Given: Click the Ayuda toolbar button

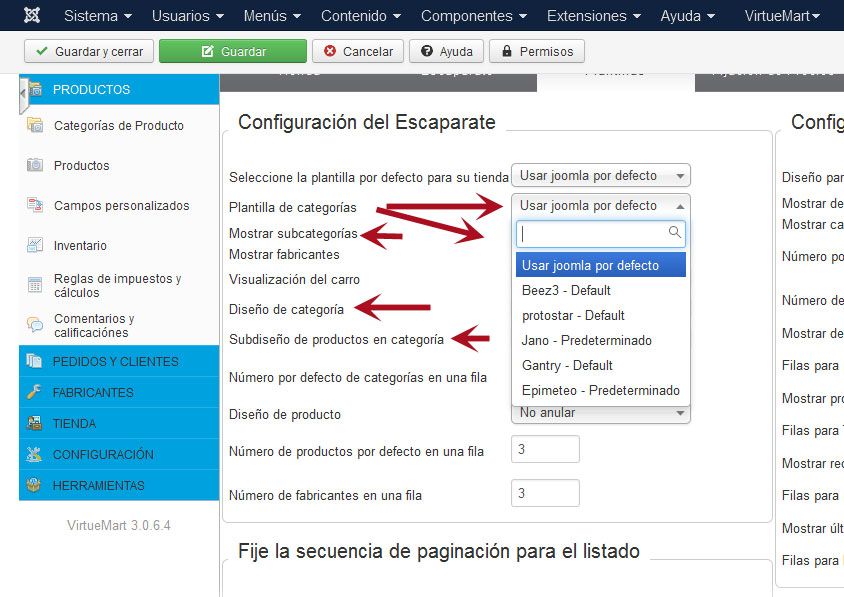Looking at the screenshot, I should (x=446, y=51).
